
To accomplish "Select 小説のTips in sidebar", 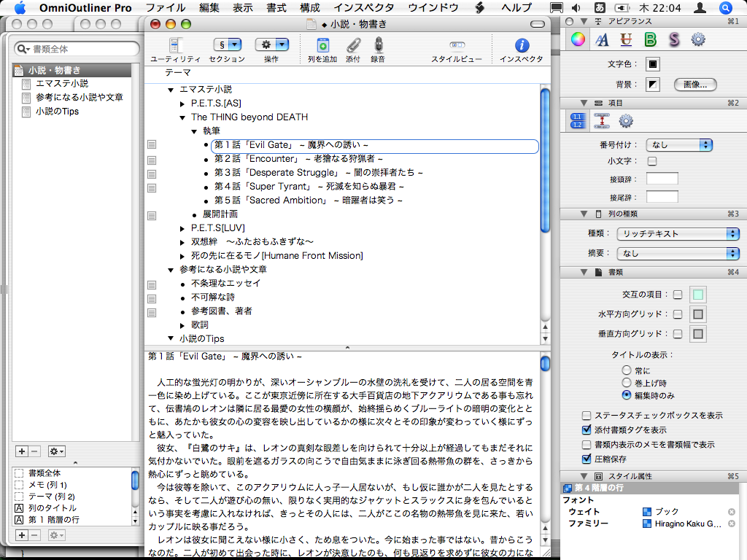I will point(57,111).
